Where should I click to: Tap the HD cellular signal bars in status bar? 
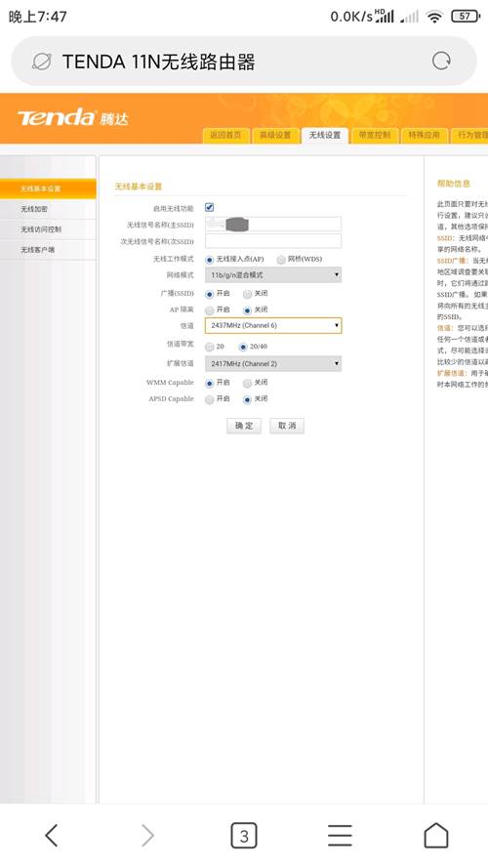tap(385, 16)
